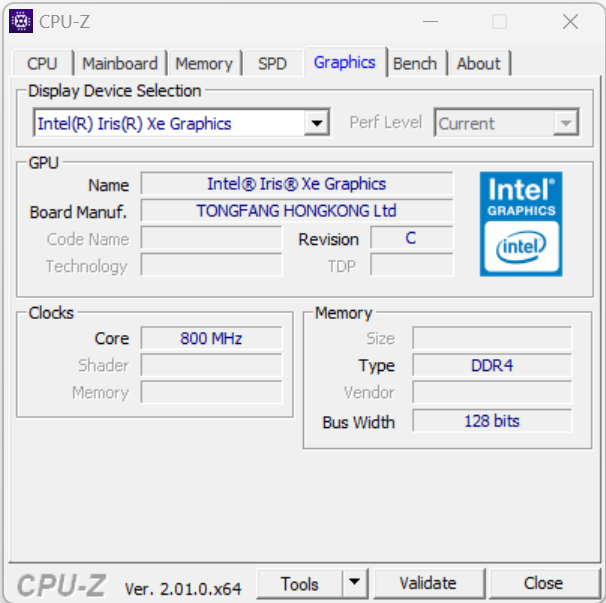Expand the Tools button dropdown arrow
The width and height of the screenshot is (606, 603).
coord(354,583)
